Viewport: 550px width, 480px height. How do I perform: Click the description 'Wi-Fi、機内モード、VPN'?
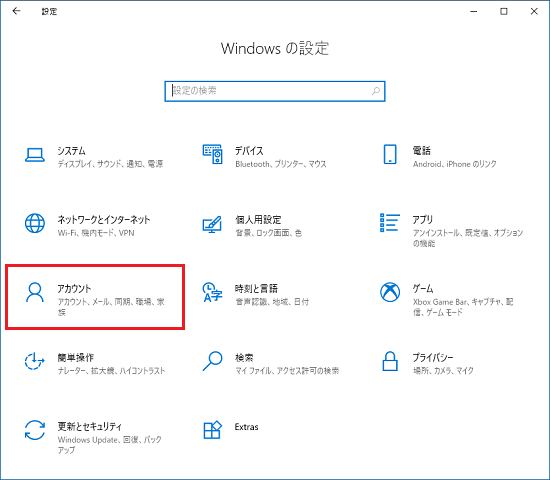(96, 233)
